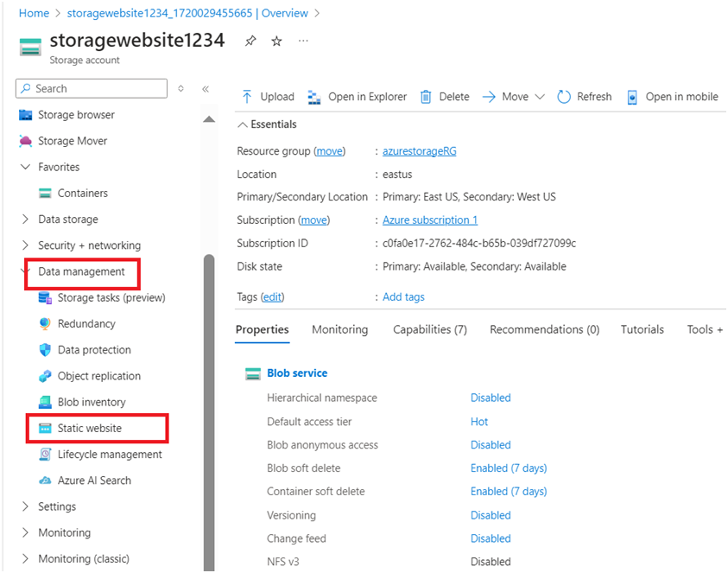Open the Tools + tab
The height and width of the screenshot is (573, 728).
[x=705, y=329]
